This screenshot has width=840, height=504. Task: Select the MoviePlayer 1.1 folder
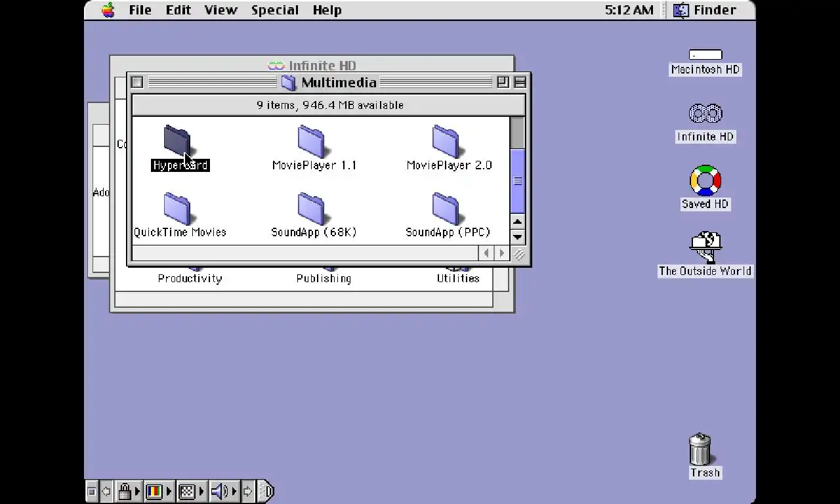312,140
